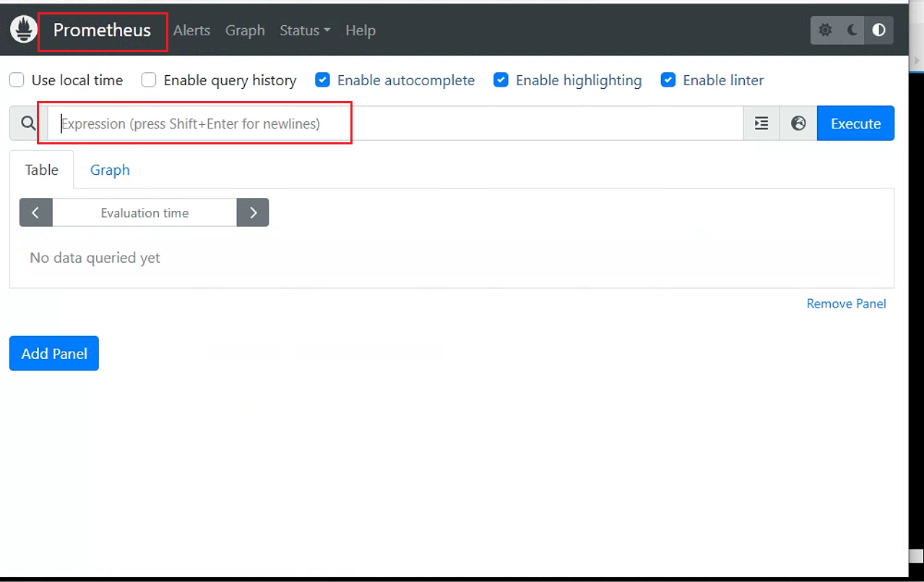The image size is (924, 582).
Task: Expand the Status dropdown menu
Action: [x=305, y=30]
